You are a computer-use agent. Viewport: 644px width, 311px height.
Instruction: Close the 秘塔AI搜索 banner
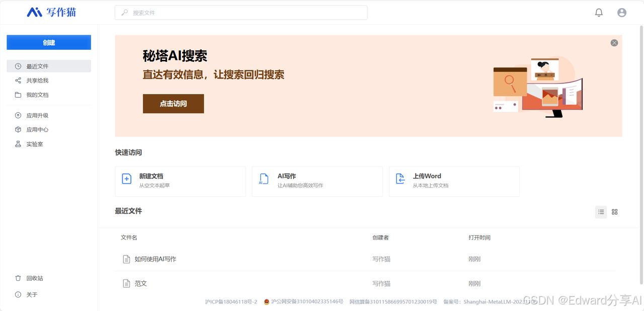pyautogui.click(x=614, y=43)
